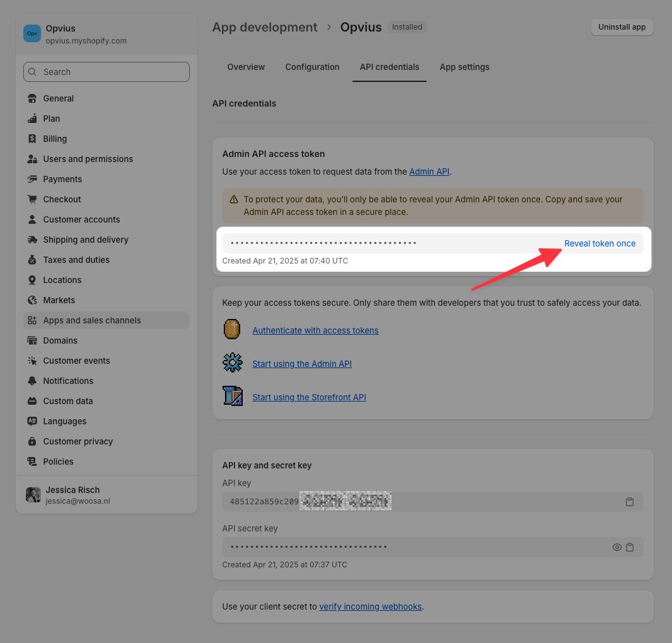
Task: Click the search magnifier icon
Action: point(32,72)
